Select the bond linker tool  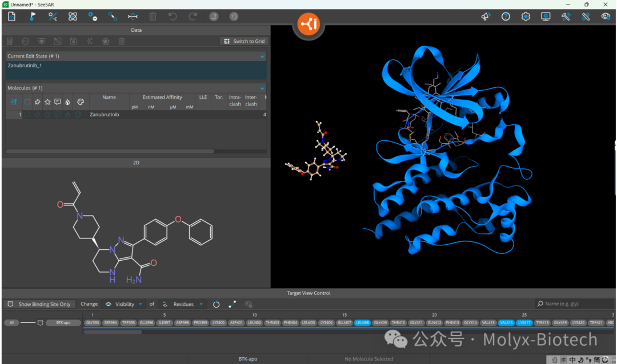tap(113, 17)
